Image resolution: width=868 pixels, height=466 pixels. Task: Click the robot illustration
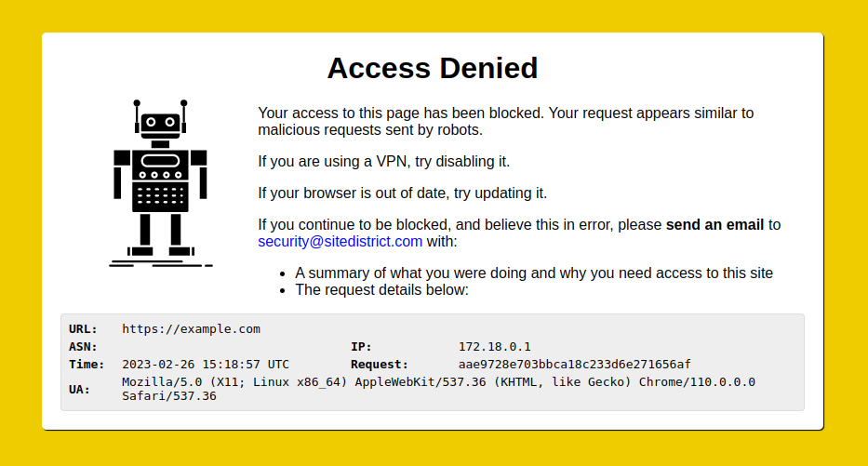coord(160,183)
